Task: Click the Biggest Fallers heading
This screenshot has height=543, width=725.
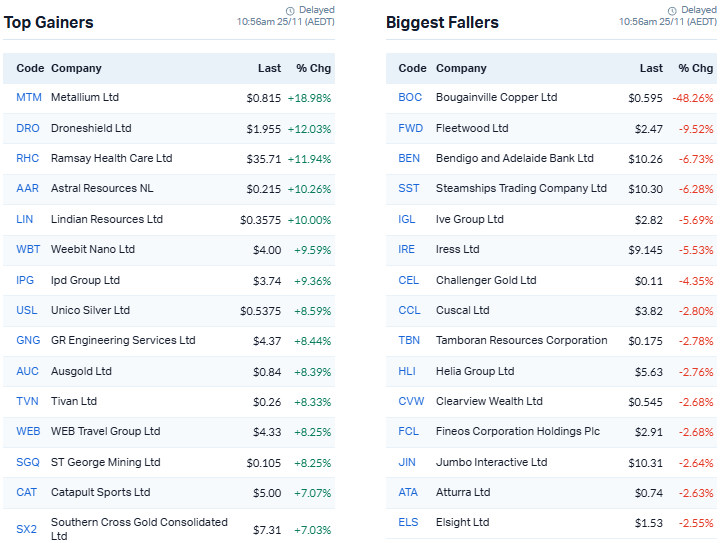Action: point(442,22)
